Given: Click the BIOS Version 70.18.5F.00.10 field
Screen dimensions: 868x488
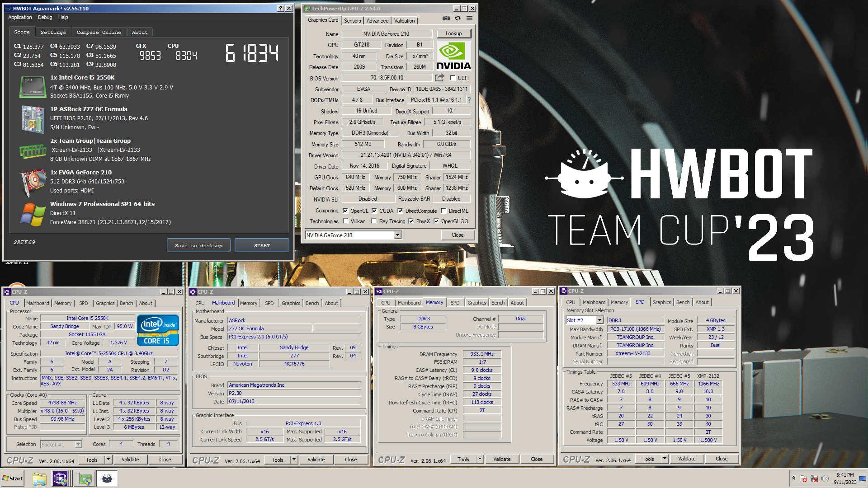Looking at the screenshot, I should [x=387, y=78].
